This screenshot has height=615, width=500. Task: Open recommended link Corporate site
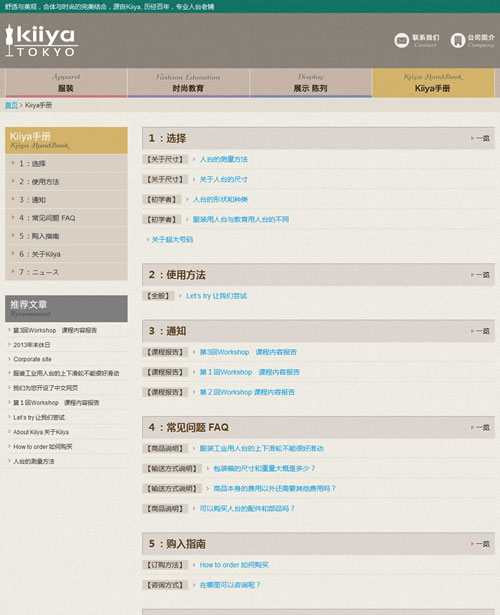[x=32, y=359]
